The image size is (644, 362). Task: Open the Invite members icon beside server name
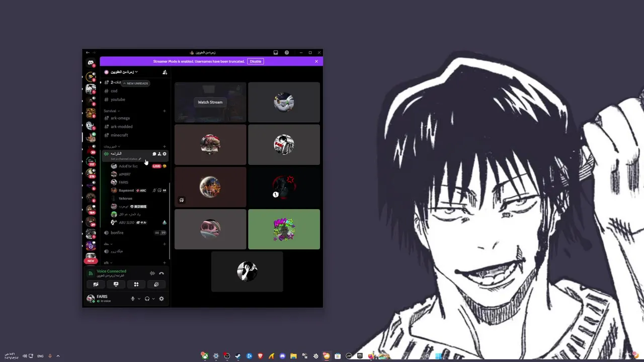tap(165, 72)
